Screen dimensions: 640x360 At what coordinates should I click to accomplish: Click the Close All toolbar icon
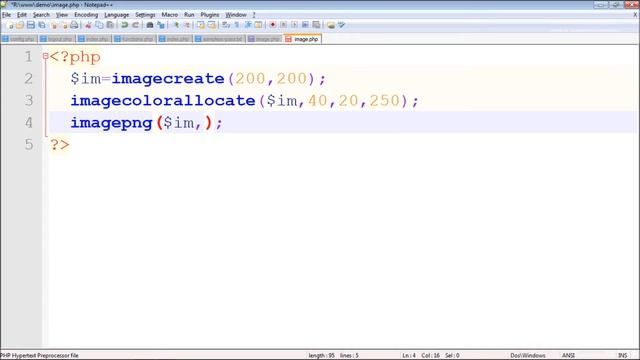pos(64,25)
